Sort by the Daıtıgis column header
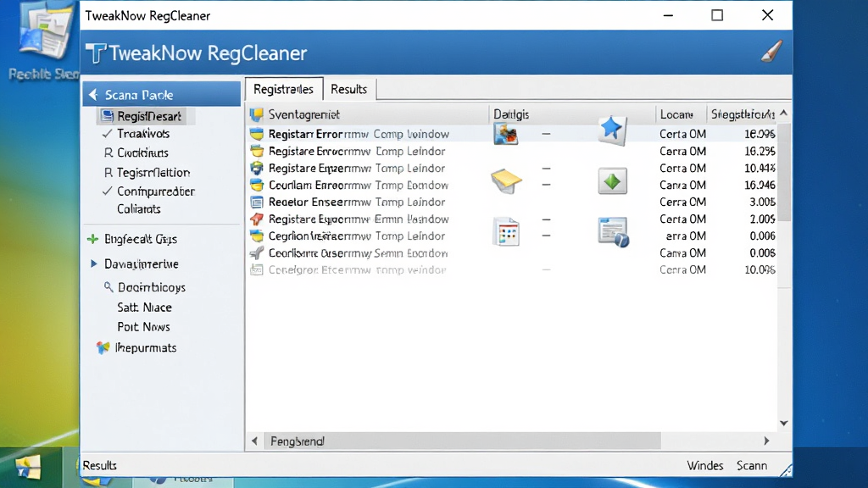Viewport: 868px width, 488px height. tap(572, 114)
